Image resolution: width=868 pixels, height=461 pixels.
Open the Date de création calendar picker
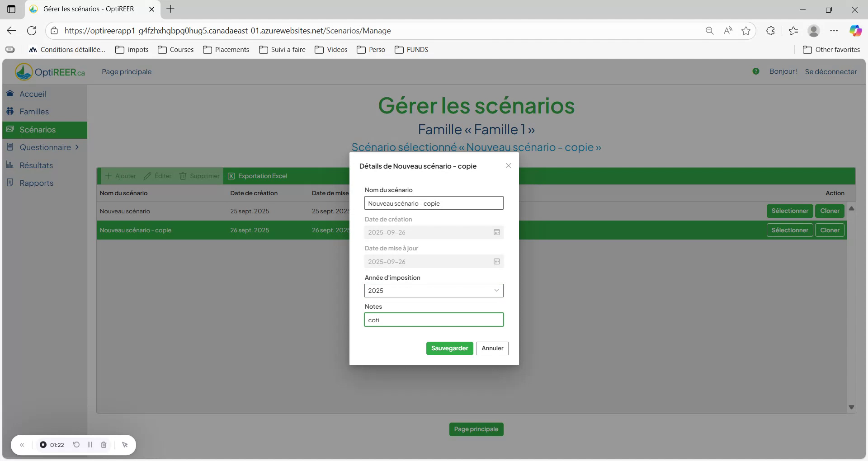coord(496,232)
